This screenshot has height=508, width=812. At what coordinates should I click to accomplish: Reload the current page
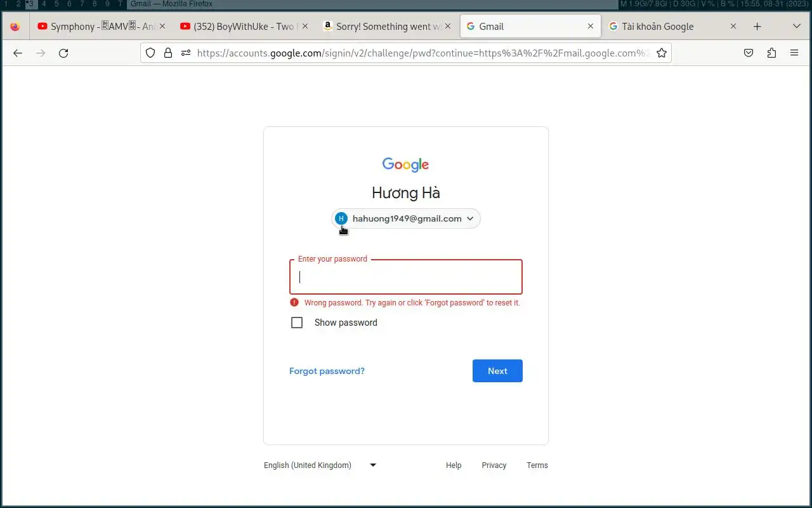(63, 53)
